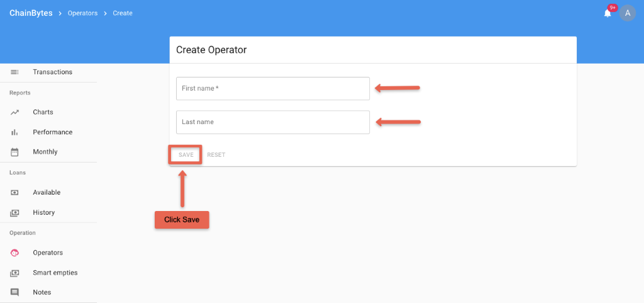
Task: Click the Smart empties icon
Action: (14, 273)
